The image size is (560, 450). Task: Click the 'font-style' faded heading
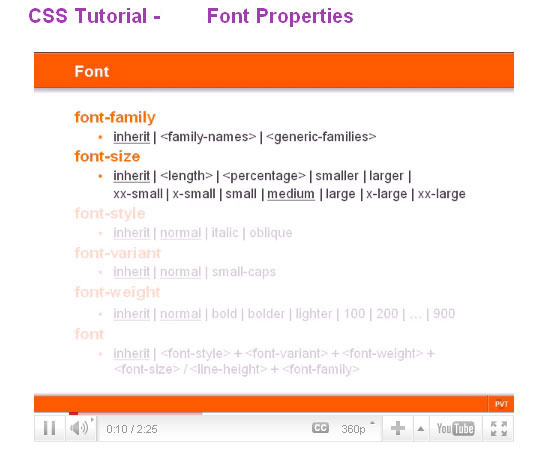pyautogui.click(x=110, y=214)
